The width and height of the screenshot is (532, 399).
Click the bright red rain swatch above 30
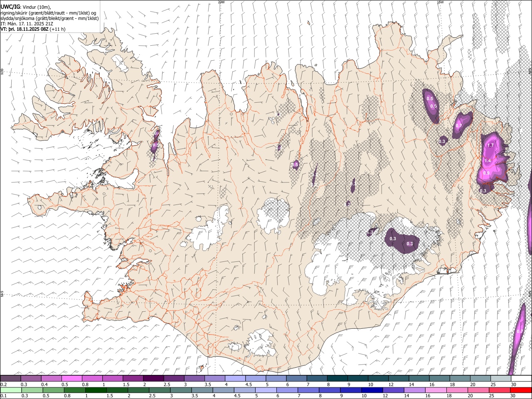pos(520,390)
